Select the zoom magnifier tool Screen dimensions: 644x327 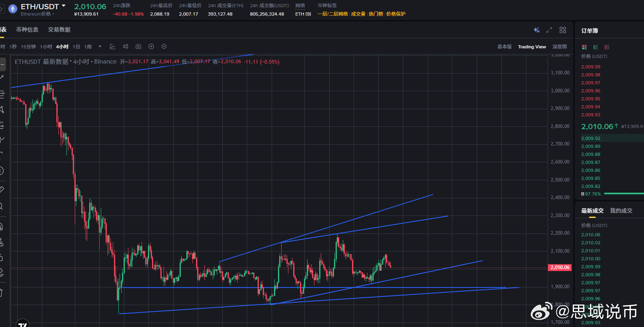click(1, 206)
